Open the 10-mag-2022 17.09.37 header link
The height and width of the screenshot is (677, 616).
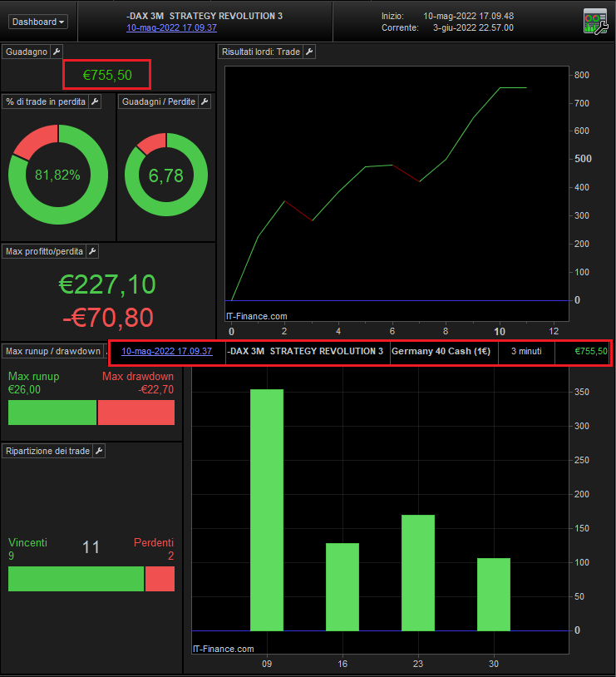click(171, 27)
